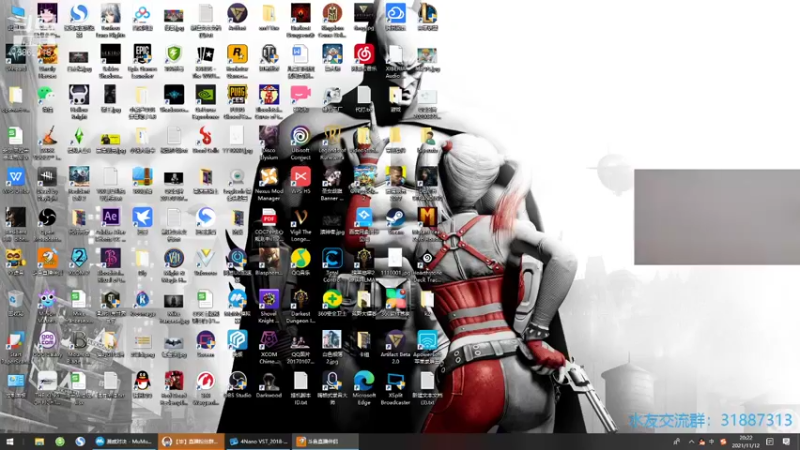
Task: Open the Ubisoft Connect shortcut
Action: pyautogui.click(x=301, y=136)
